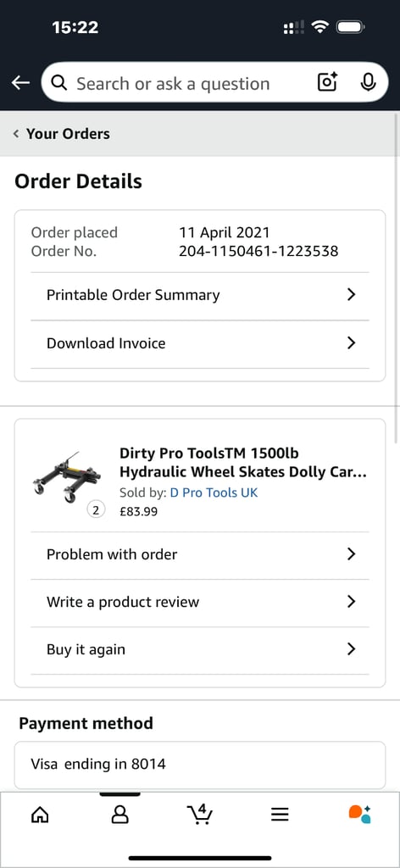This screenshot has height=868, width=400.
Task: Open the account profile icon
Action: (120, 815)
